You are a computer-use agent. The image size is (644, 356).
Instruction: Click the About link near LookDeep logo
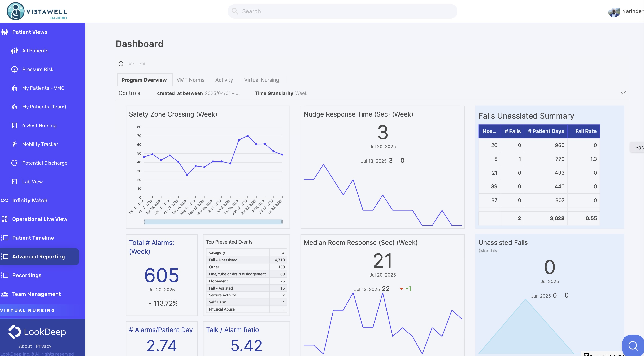[25, 346]
